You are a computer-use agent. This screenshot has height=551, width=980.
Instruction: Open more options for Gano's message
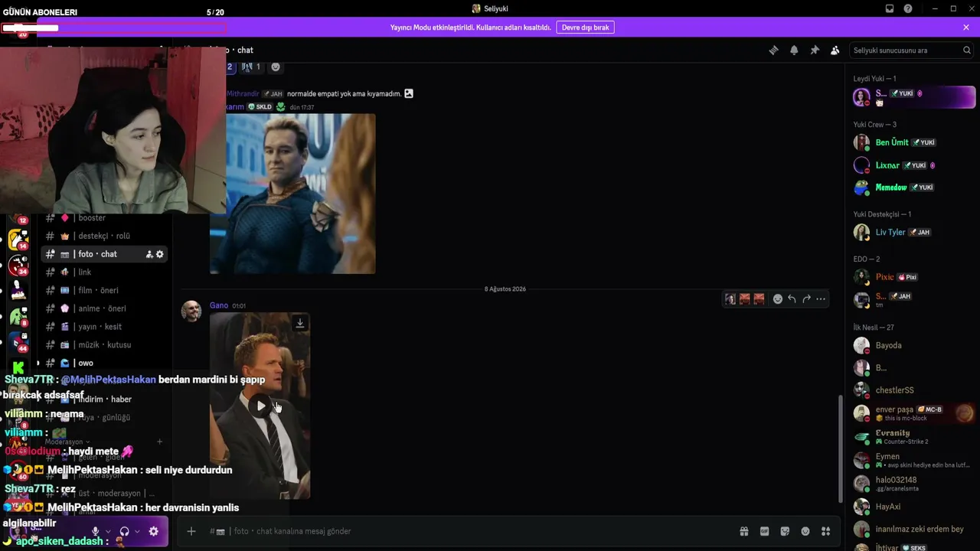pos(821,299)
